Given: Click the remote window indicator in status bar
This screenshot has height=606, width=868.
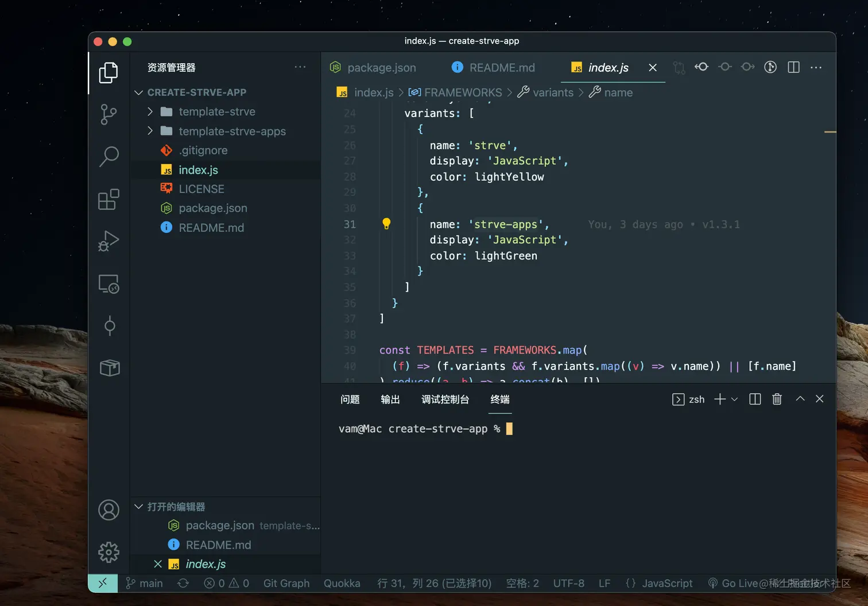Looking at the screenshot, I should [103, 583].
